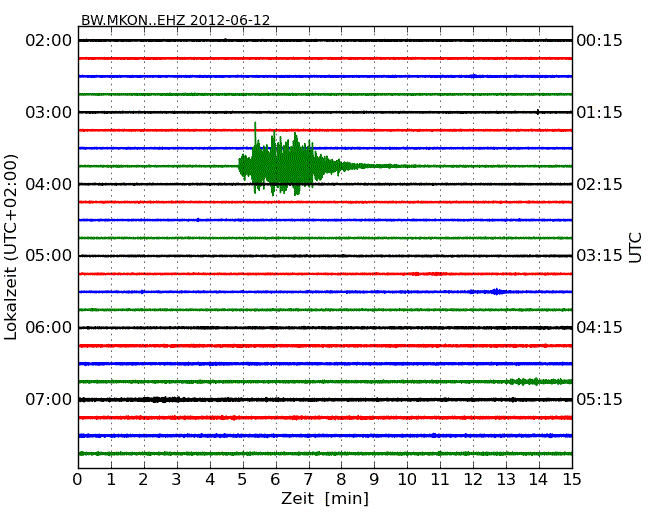Click x-axis tick label 12

pos(473,479)
